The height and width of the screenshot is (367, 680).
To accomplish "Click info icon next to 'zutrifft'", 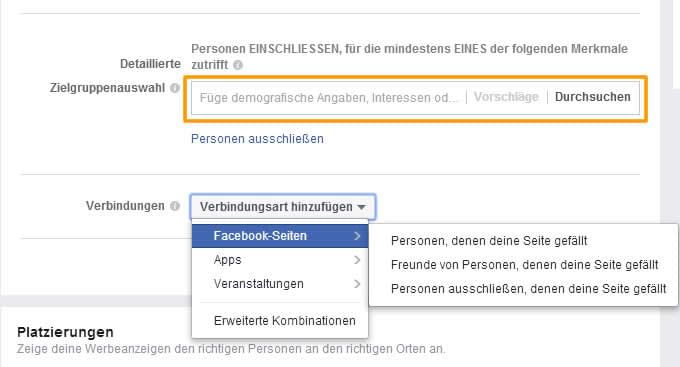I will 238,65.
